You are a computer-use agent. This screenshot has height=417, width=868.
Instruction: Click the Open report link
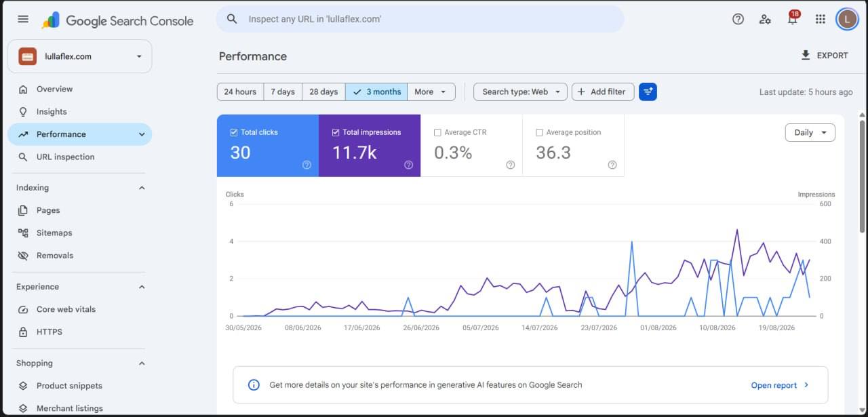[x=780, y=385]
